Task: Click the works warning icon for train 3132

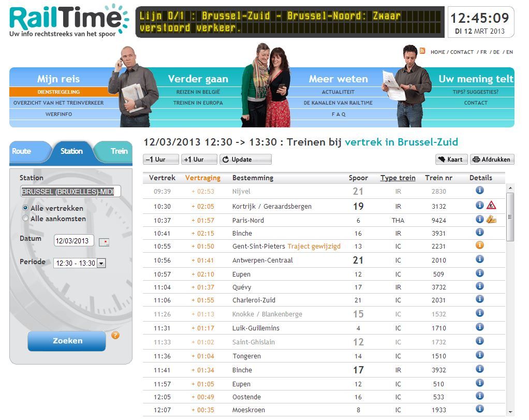Action: [491, 206]
